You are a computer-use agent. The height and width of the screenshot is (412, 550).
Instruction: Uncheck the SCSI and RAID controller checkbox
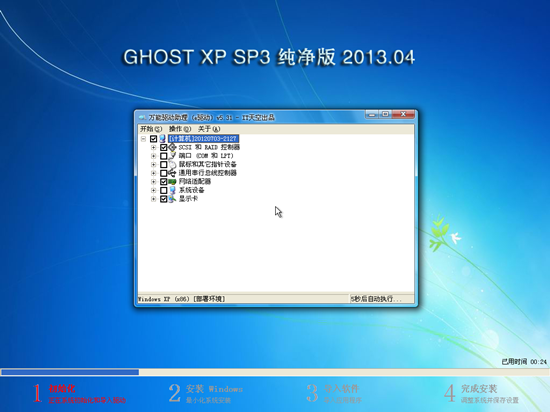coord(163,147)
